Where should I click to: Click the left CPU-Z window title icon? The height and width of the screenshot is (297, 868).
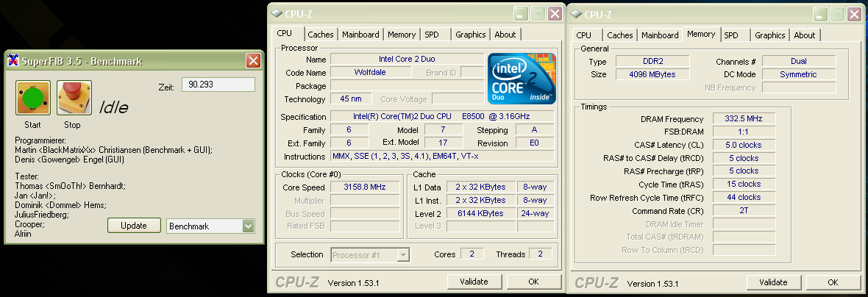click(x=277, y=15)
